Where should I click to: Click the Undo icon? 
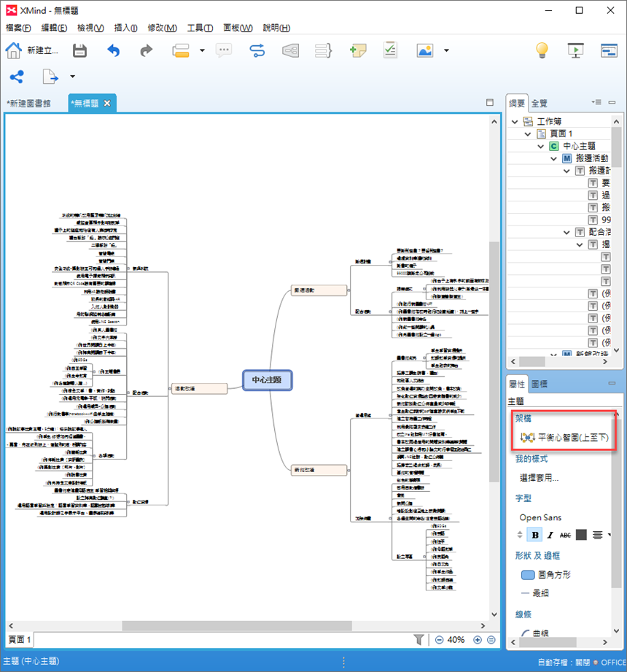click(112, 50)
